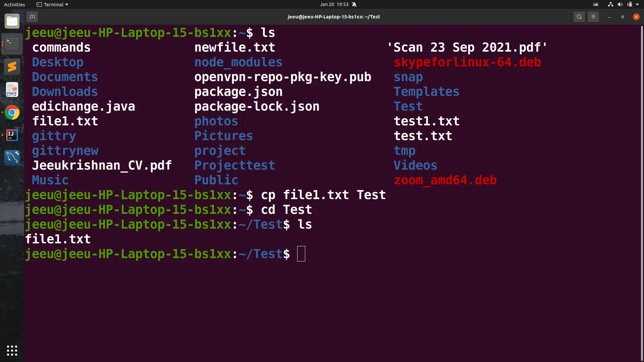Click the 'tmp' directory name
Image resolution: width=644 pixels, height=362 pixels.
tap(405, 150)
